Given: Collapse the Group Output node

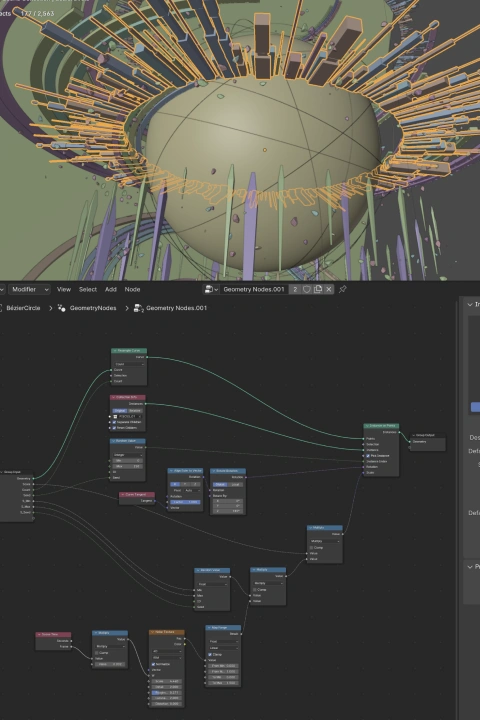Looking at the screenshot, I should coord(414,435).
